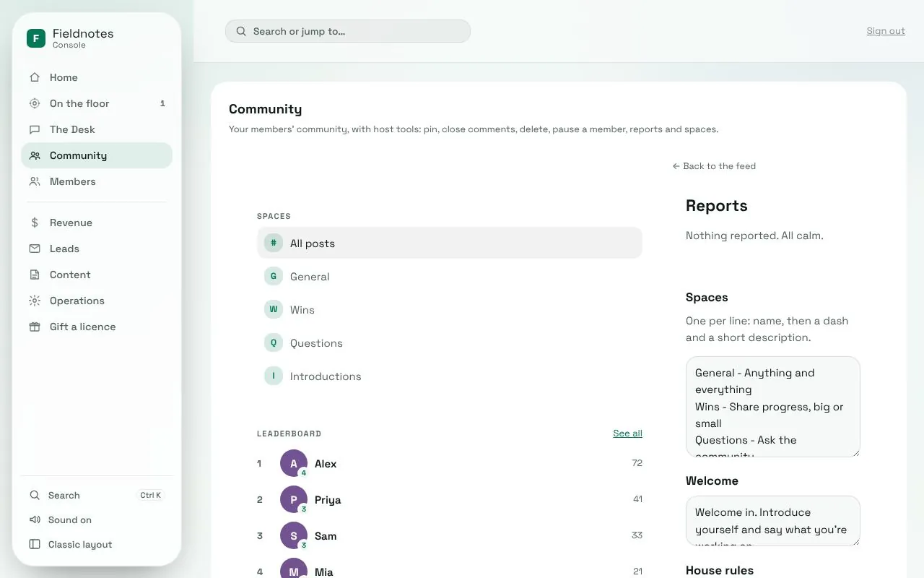Image resolution: width=924 pixels, height=578 pixels.
Task: Click the Content document icon
Action: [35, 275]
